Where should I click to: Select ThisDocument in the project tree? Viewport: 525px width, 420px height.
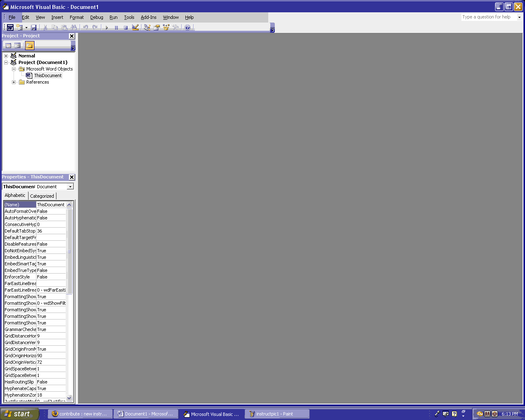(x=48, y=75)
